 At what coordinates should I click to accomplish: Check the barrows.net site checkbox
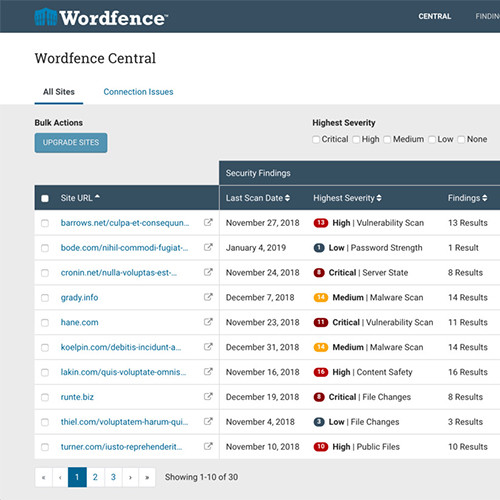45,223
